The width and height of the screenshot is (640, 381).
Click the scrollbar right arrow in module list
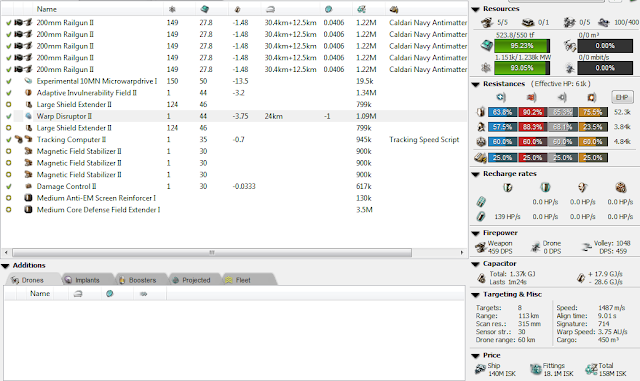coord(462,253)
